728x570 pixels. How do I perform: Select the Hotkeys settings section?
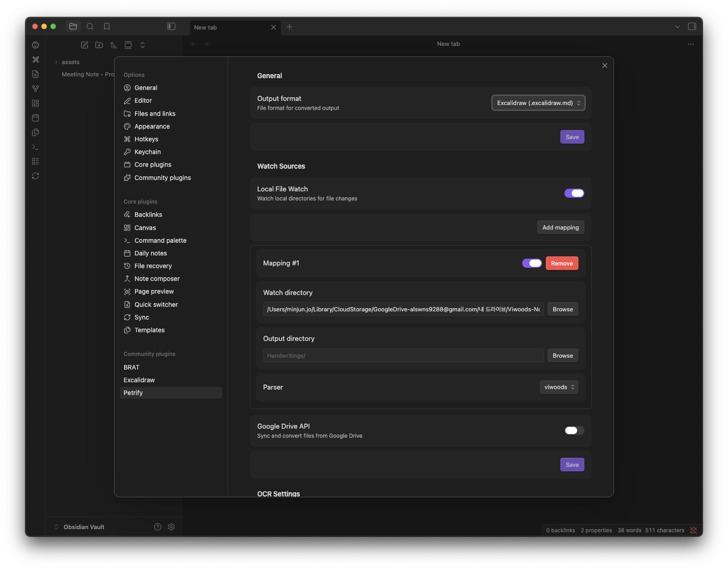(x=146, y=139)
